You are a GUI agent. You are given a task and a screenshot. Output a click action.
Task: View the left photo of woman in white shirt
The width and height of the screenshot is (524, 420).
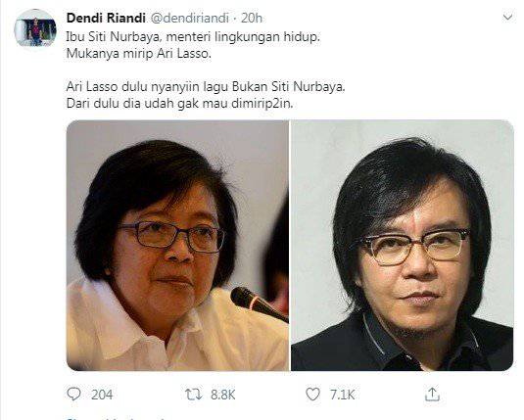pyautogui.click(x=177, y=246)
